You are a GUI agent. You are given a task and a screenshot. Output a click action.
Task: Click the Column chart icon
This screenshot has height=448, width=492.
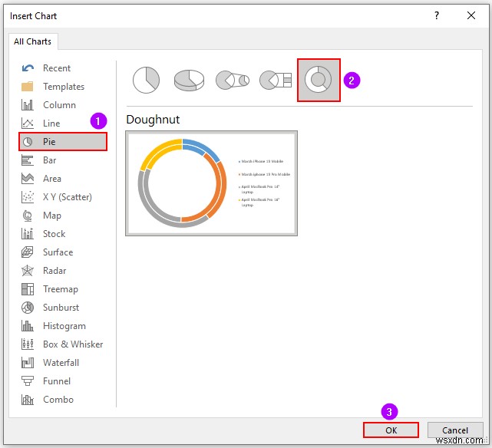tap(28, 104)
